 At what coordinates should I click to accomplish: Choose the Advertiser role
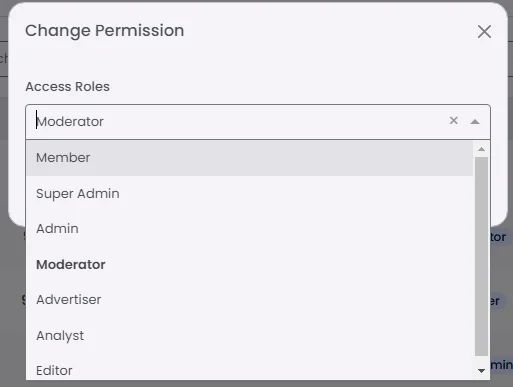[x=249, y=300]
